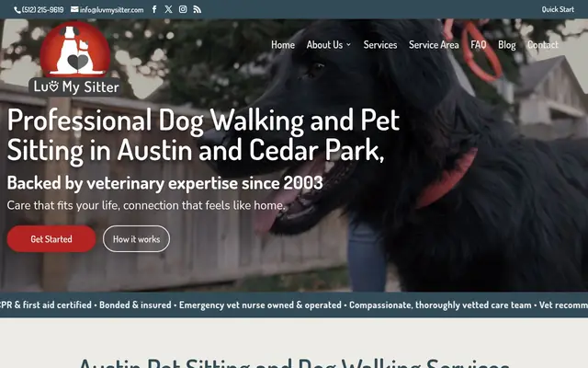Open the Blog menu item
Image resolution: width=588 pixels, height=368 pixels.
[506, 45]
